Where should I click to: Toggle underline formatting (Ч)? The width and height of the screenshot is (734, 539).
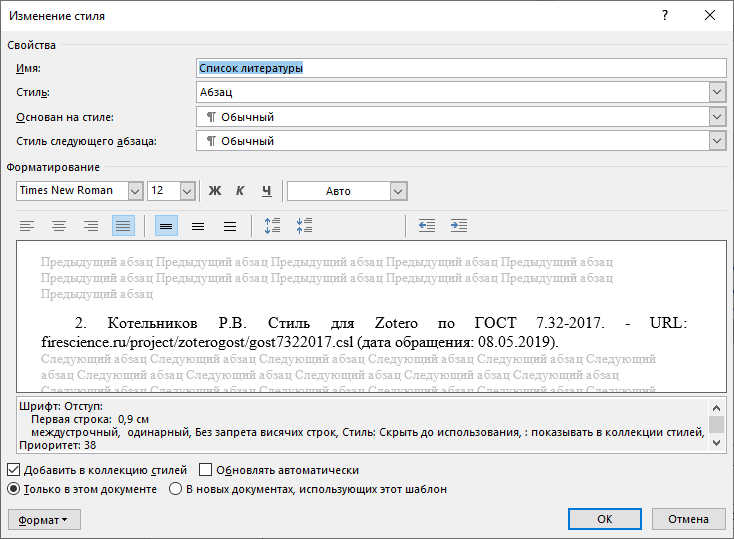pos(266,191)
